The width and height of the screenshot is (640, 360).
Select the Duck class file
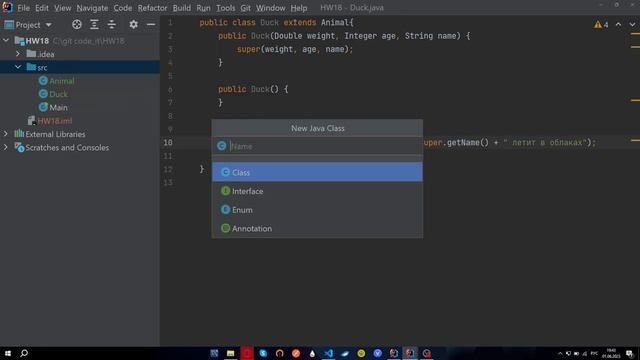pos(58,94)
